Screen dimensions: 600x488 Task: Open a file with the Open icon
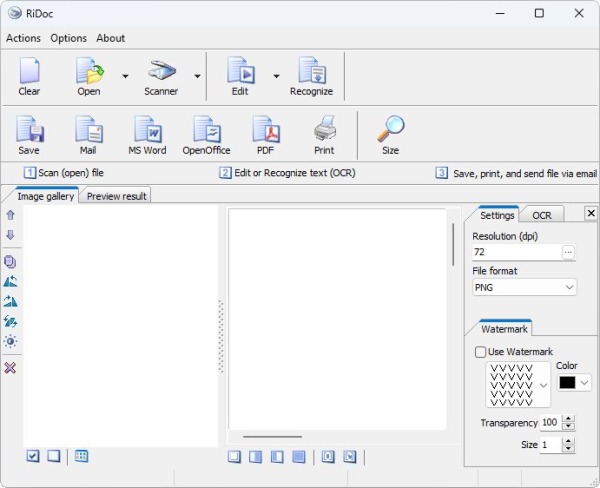coord(89,70)
